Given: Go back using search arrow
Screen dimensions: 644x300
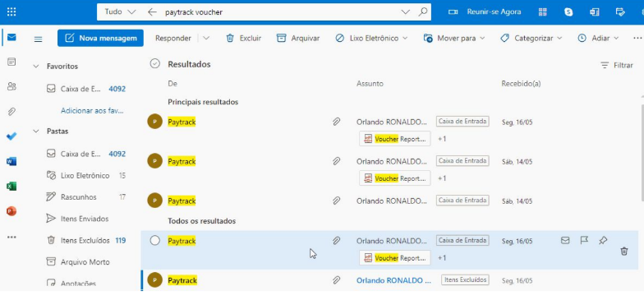Looking at the screenshot, I should 153,12.
